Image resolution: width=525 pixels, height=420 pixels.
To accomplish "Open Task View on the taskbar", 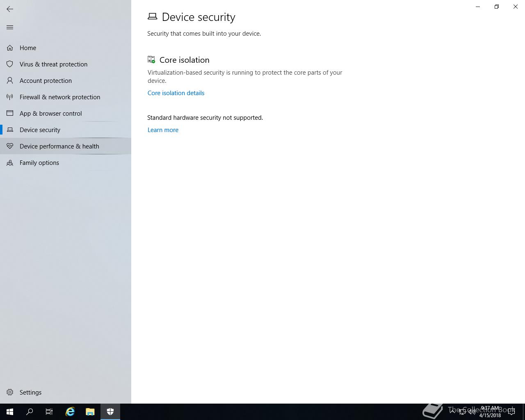I will click(x=49, y=412).
